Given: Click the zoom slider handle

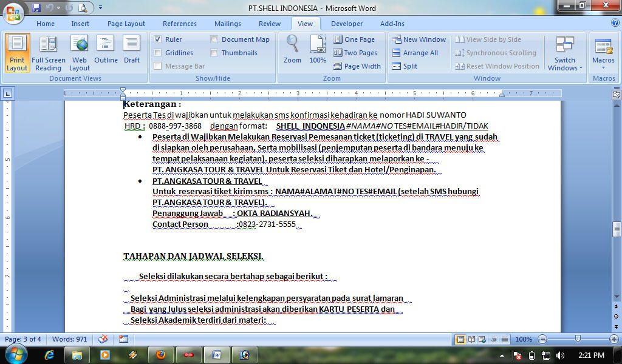Looking at the screenshot, I should [578, 339].
